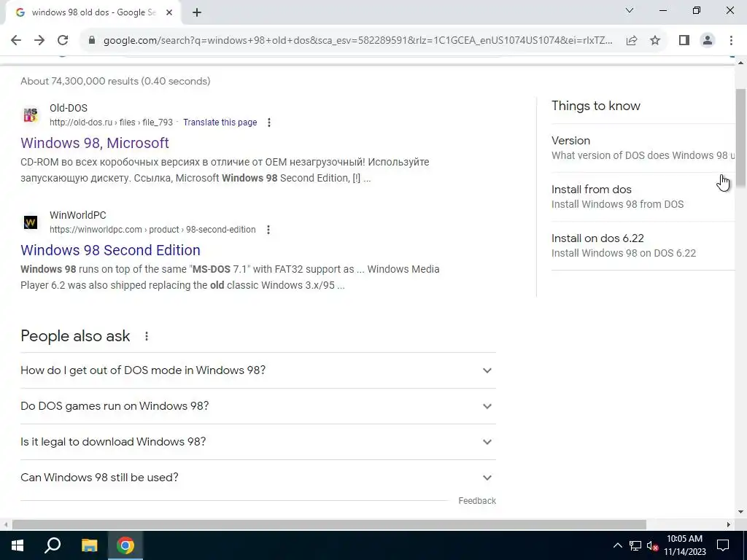Click the horizontal scrollbar thumb

[x=329, y=524]
